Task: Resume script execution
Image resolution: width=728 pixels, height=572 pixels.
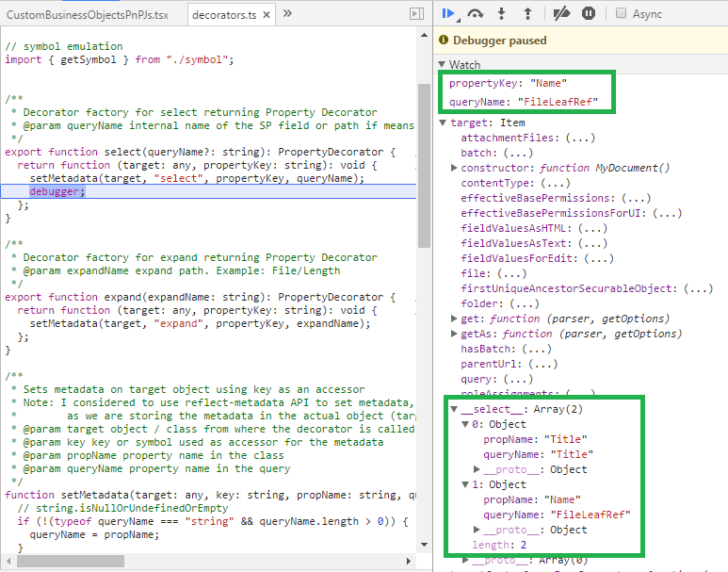Action: (x=448, y=13)
